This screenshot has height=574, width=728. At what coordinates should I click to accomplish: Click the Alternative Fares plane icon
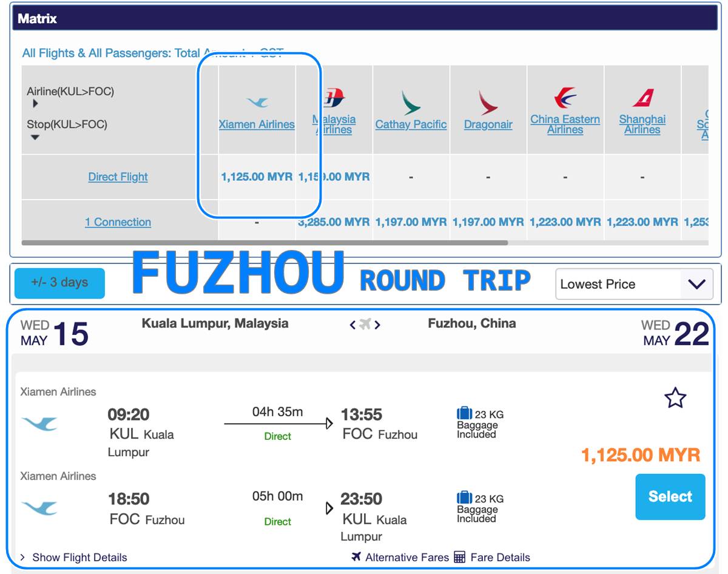(357, 557)
